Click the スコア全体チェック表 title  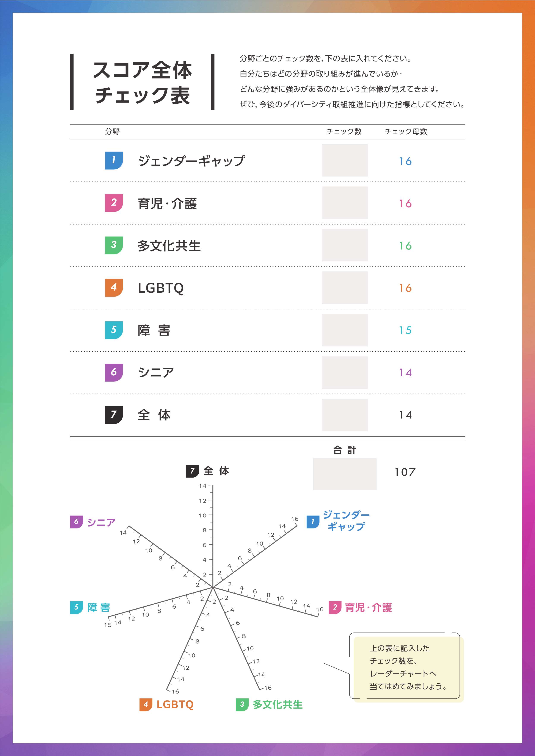[x=142, y=82]
